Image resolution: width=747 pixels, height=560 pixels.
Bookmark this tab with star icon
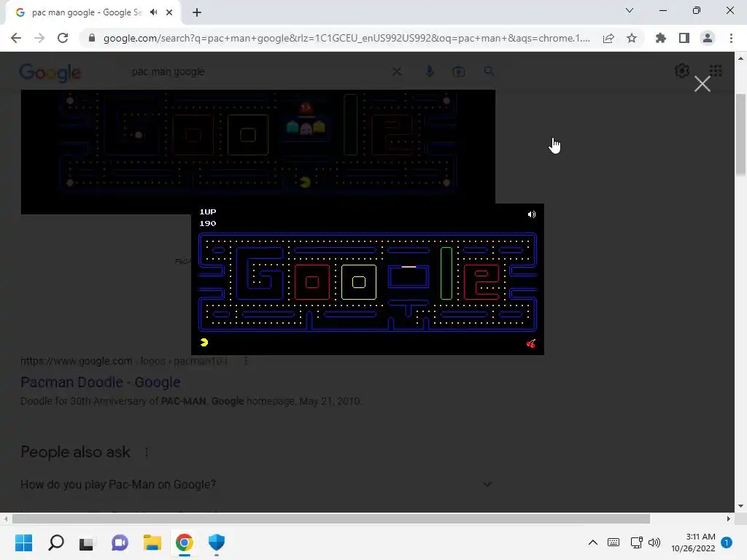click(x=632, y=38)
